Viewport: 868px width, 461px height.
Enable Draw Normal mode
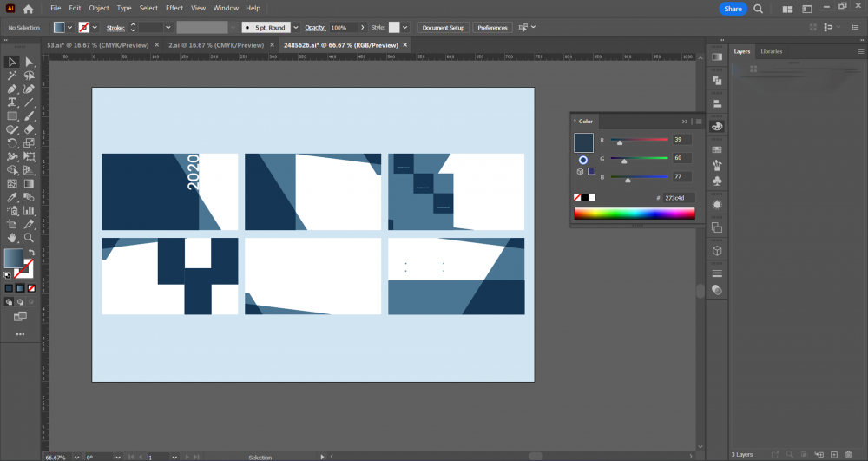[x=9, y=301]
